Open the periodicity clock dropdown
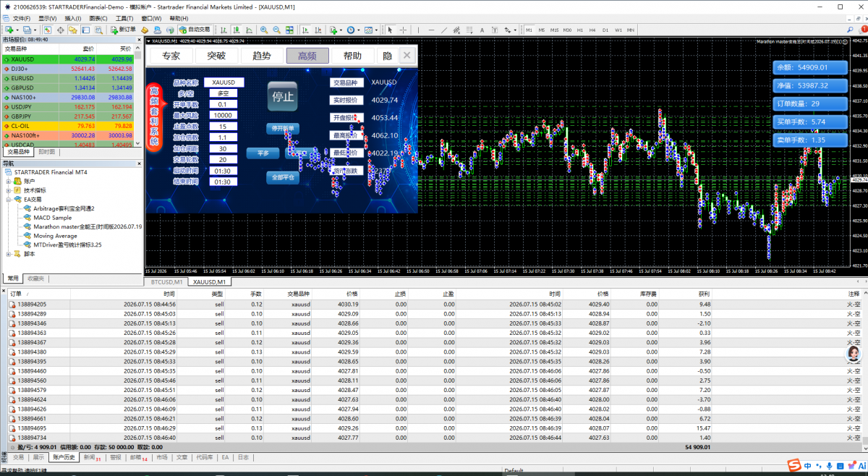This screenshot has height=476, width=868. tap(359, 30)
